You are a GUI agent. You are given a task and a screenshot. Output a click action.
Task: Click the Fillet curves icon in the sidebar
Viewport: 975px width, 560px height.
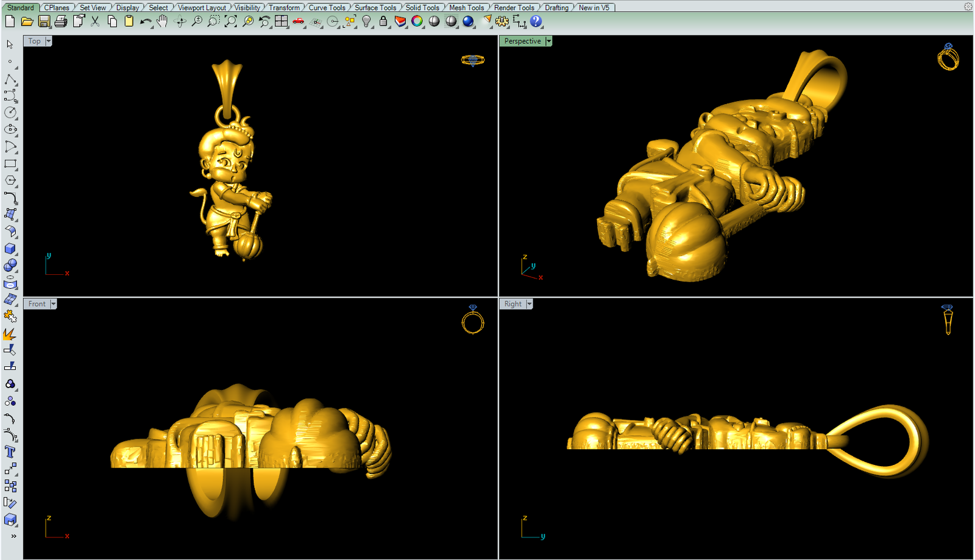(10, 197)
